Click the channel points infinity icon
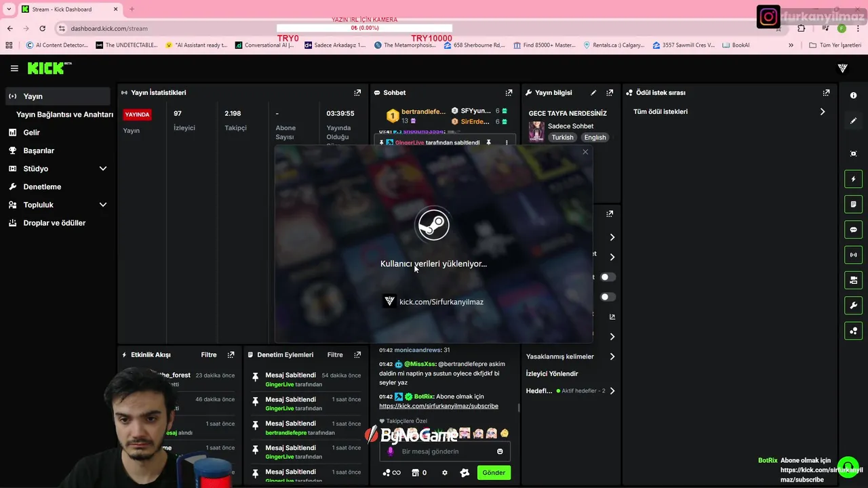The height and width of the screenshot is (488, 868). tap(392, 472)
